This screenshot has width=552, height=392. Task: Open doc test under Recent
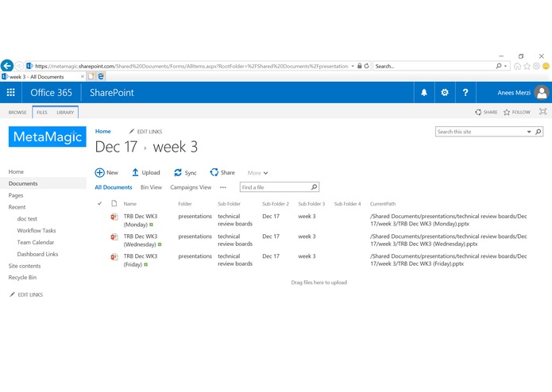pos(27,219)
